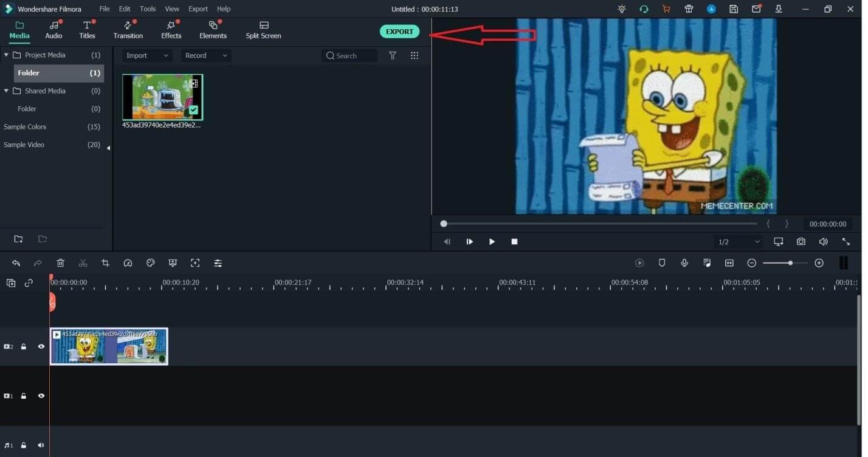The image size is (868, 457).
Task: Add a marker with the shield icon
Action: [662, 263]
